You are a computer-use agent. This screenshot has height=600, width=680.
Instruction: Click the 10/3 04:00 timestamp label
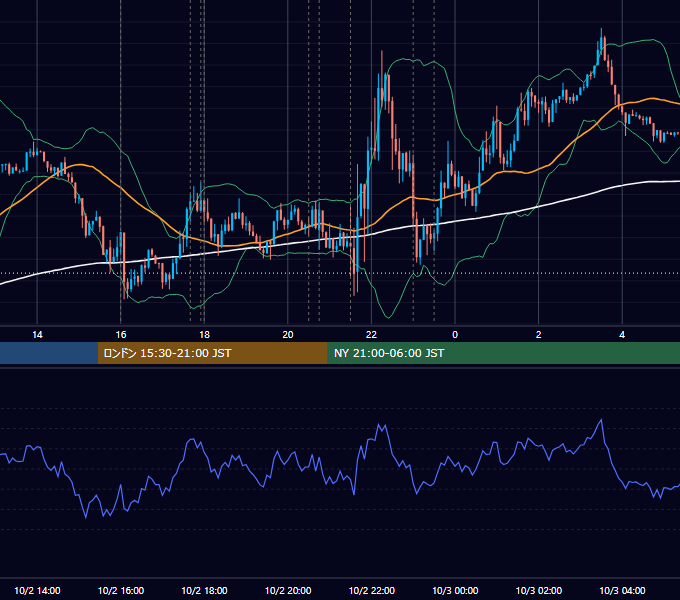(x=622, y=590)
